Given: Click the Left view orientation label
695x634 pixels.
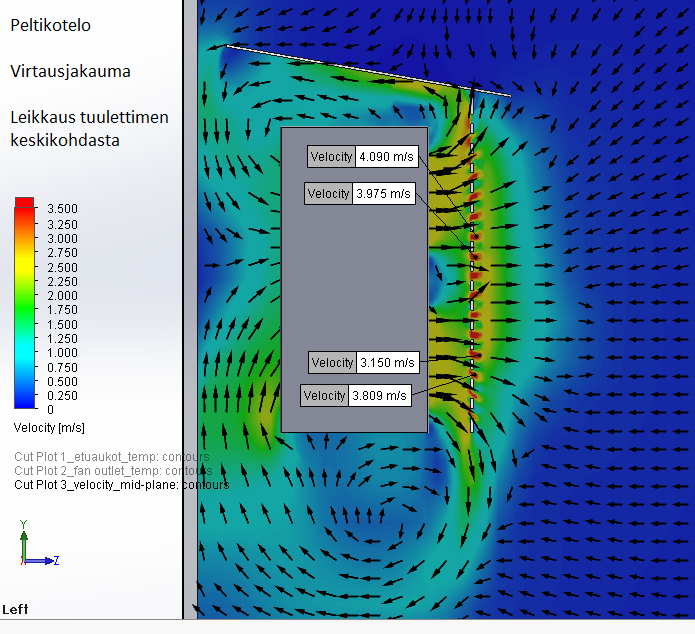Looking at the screenshot, I should pyautogui.click(x=15, y=609).
